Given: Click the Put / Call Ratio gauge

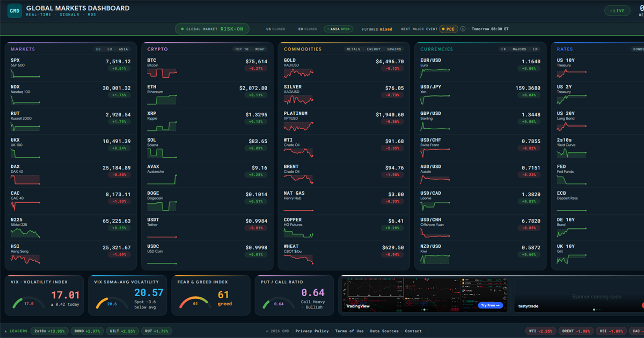Looking at the screenshot, I should [x=279, y=304].
